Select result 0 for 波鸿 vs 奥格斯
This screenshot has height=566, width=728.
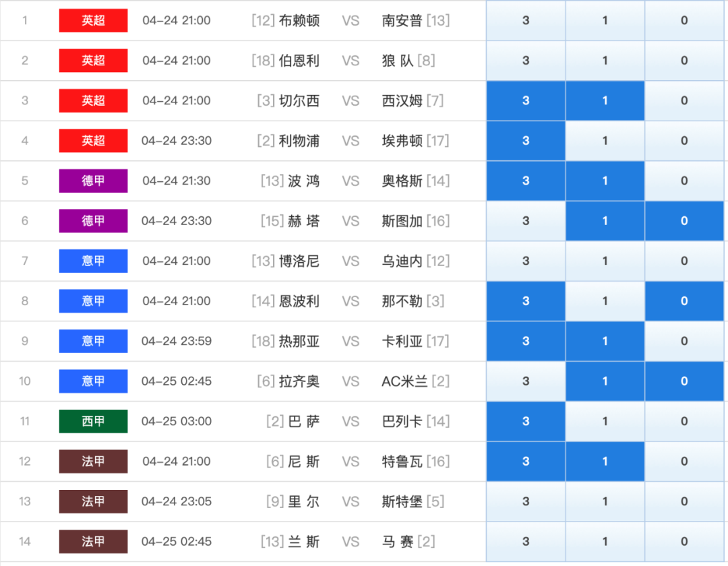click(x=684, y=181)
